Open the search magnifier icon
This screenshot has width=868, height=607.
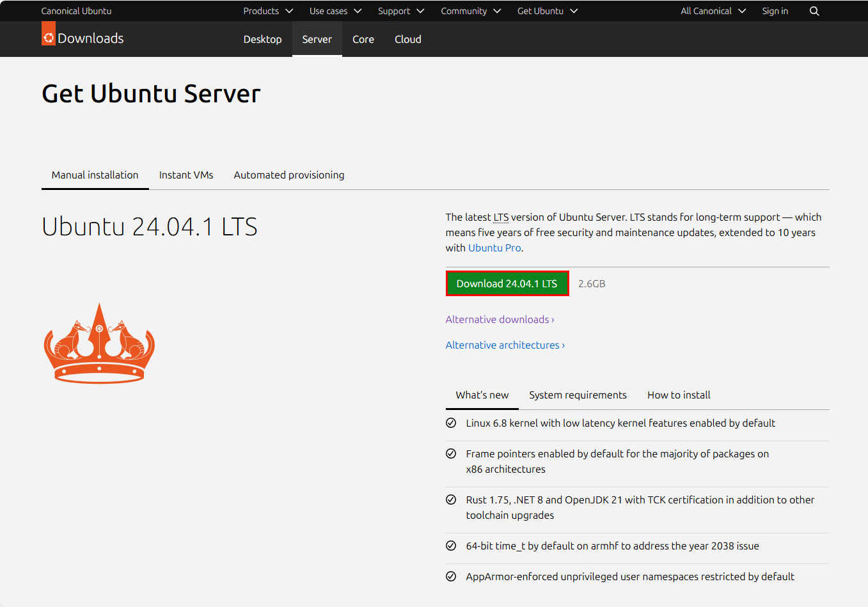(x=814, y=11)
